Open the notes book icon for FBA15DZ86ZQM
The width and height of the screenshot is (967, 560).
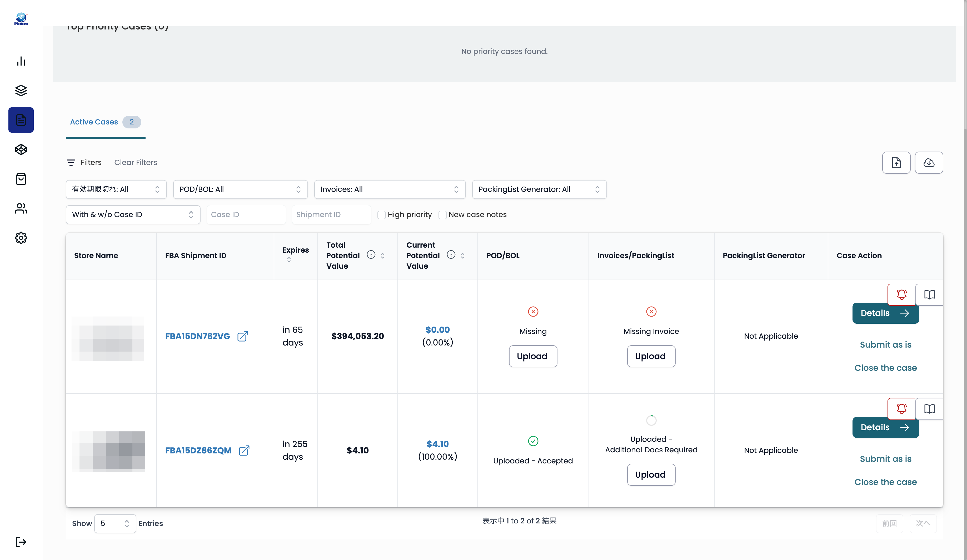coord(929,408)
